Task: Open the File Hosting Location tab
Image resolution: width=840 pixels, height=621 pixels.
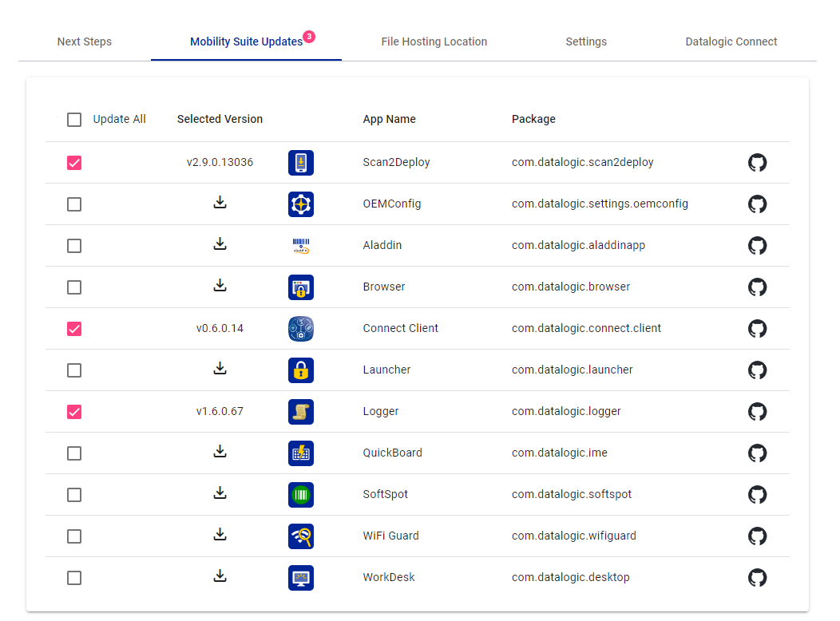Action: click(x=434, y=42)
